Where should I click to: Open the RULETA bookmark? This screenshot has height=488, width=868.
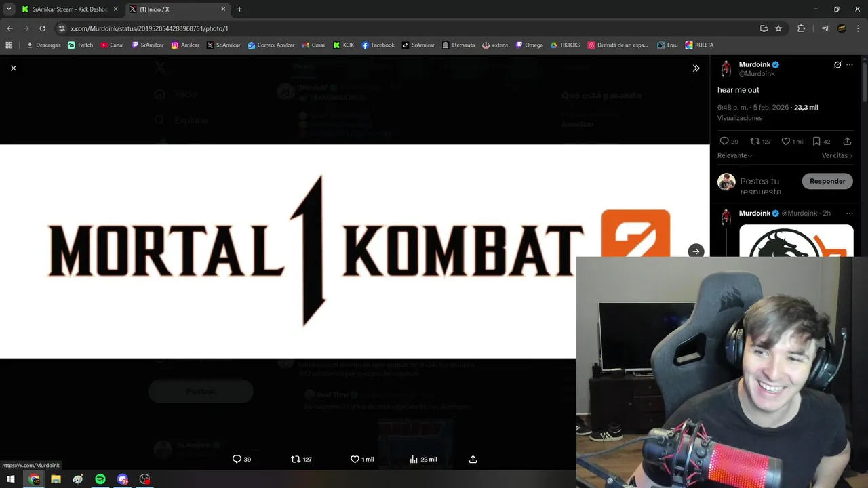click(699, 45)
